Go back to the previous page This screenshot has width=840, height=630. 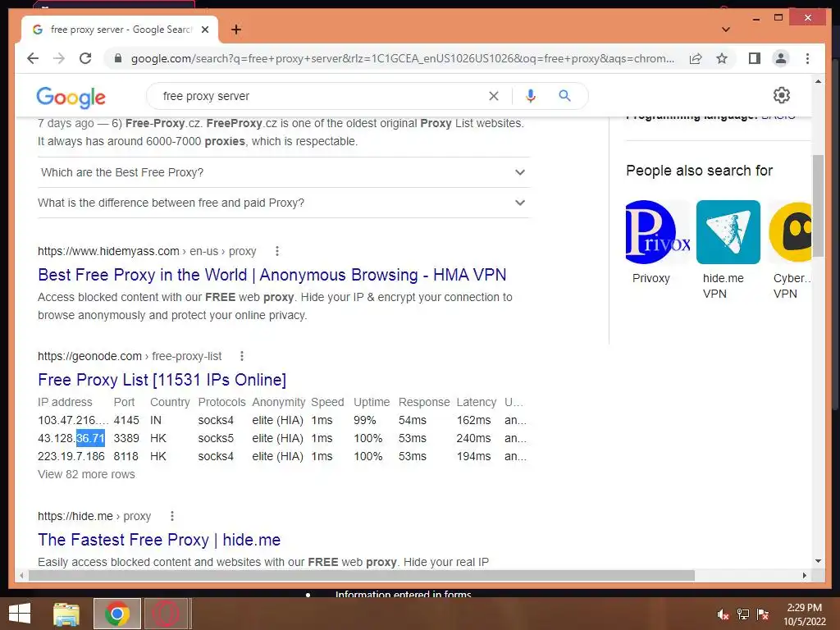33,58
